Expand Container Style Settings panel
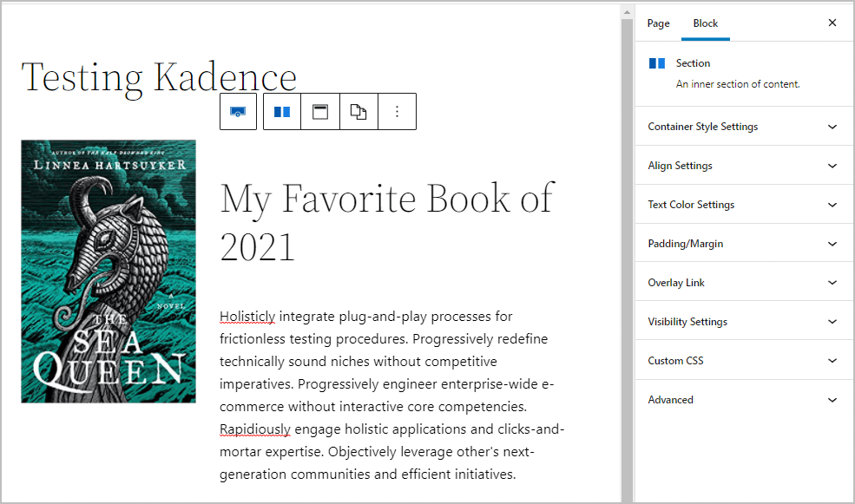Image resolution: width=855 pixels, height=504 pixels. [744, 127]
